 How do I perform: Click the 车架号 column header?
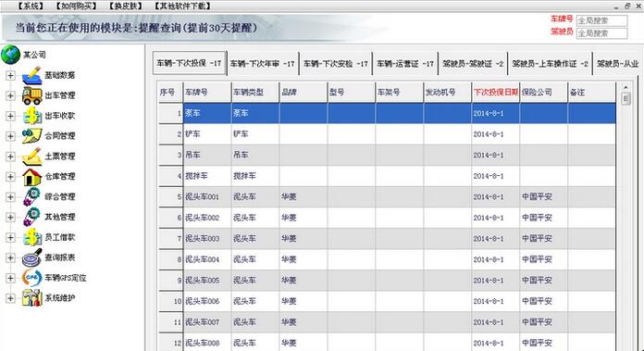[399, 92]
